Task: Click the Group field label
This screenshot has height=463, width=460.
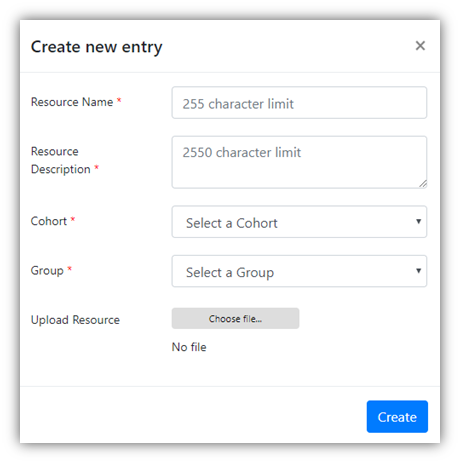Action: [x=47, y=271]
